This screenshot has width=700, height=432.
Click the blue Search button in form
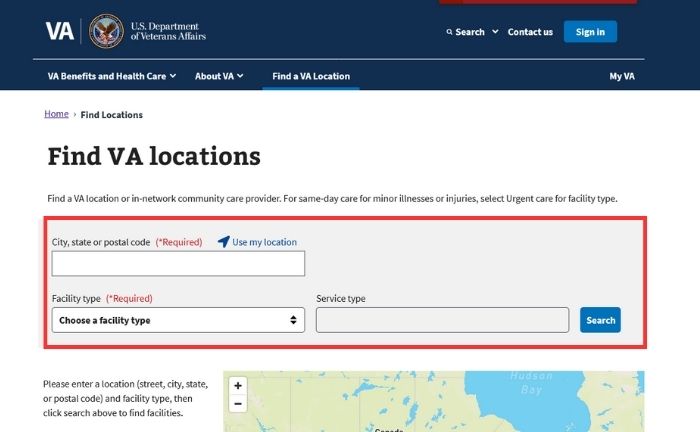(600, 320)
